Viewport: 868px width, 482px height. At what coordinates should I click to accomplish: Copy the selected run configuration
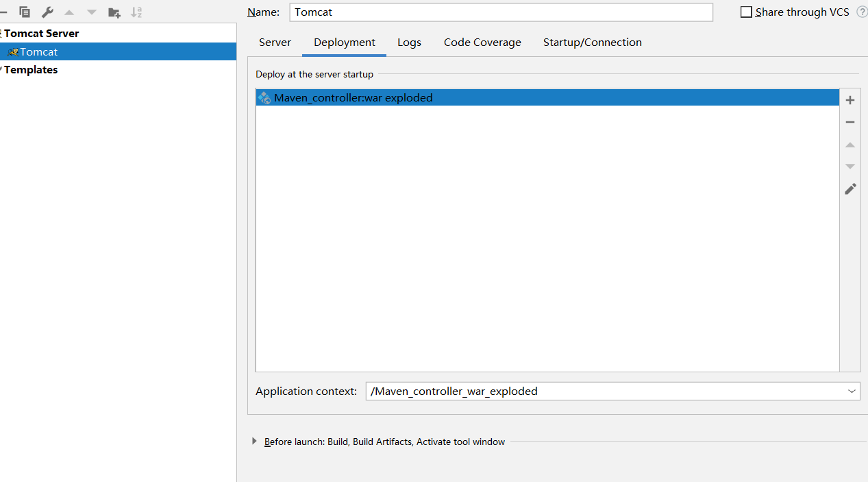25,12
